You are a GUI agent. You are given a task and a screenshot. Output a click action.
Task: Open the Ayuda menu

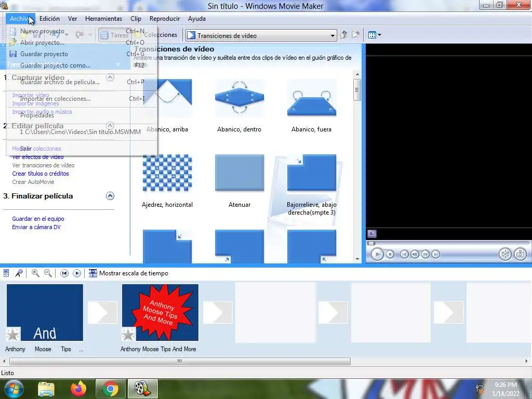pyautogui.click(x=197, y=19)
